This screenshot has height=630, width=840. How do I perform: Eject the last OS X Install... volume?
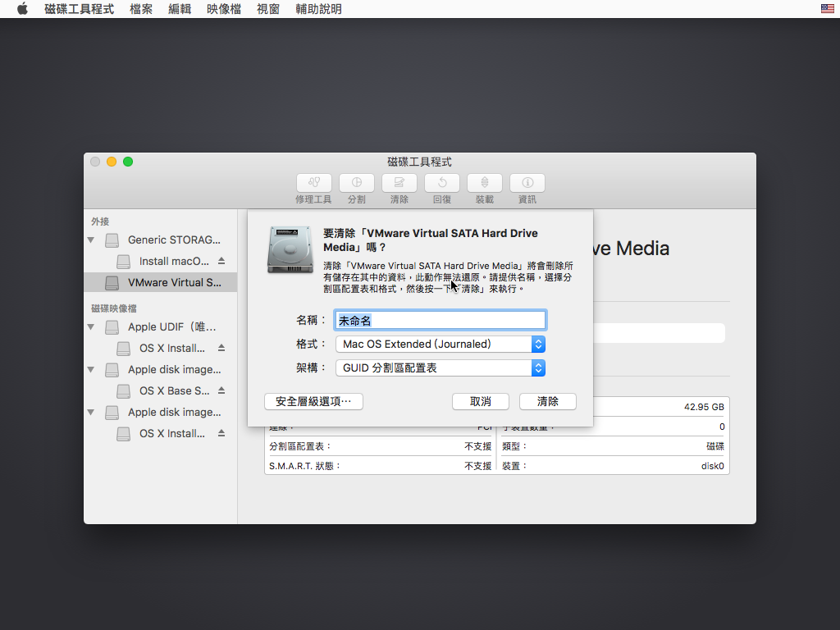pyautogui.click(x=221, y=433)
